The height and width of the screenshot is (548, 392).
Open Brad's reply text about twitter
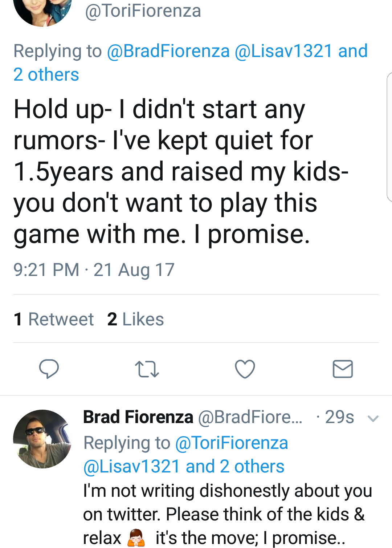click(x=228, y=514)
